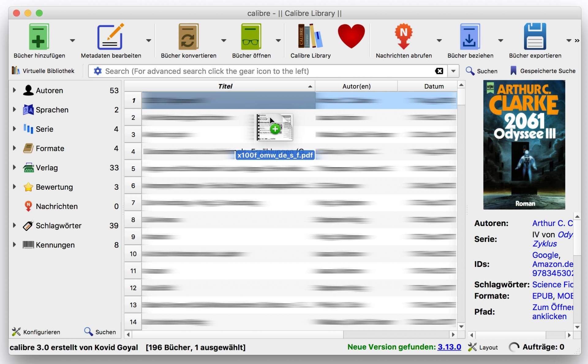The width and height of the screenshot is (588, 364).
Task: Expand the Autoren tree node
Action: point(14,90)
